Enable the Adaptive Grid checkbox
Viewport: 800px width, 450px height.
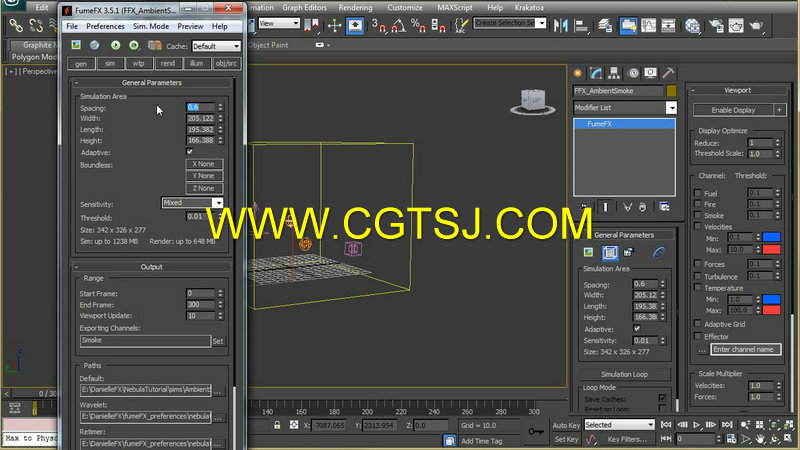[x=697, y=323]
